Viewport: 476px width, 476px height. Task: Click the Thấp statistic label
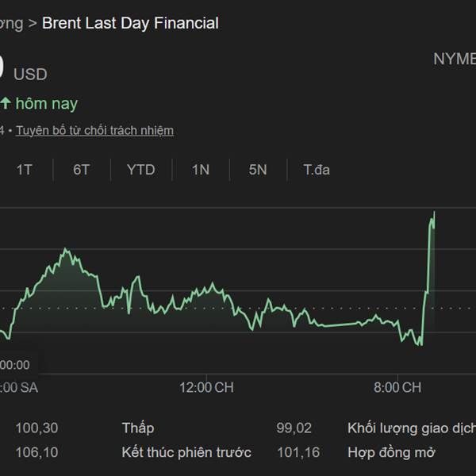[138, 428]
